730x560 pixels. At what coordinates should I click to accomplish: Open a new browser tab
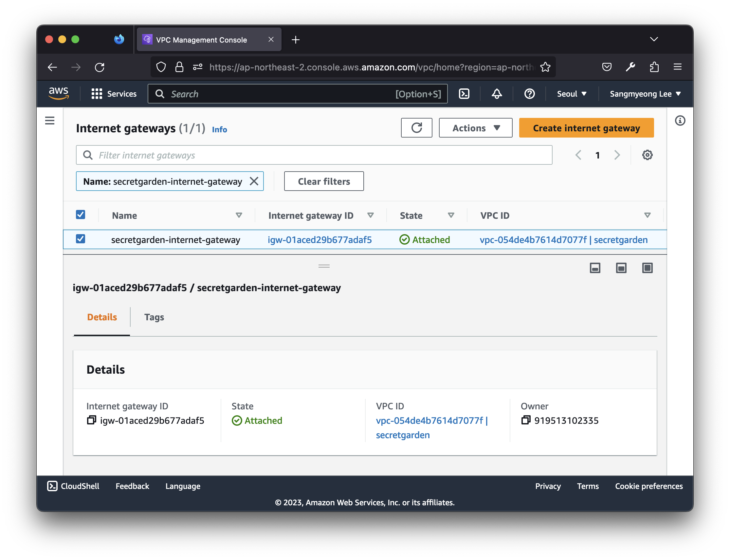pos(296,40)
